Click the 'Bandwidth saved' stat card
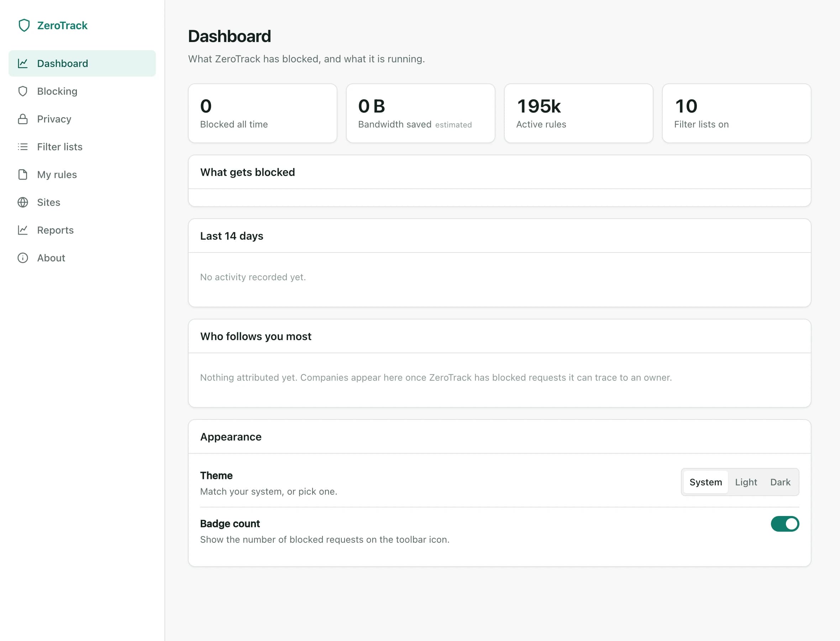Image resolution: width=840 pixels, height=641 pixels. pyautogui.click(x=421, y=113)
